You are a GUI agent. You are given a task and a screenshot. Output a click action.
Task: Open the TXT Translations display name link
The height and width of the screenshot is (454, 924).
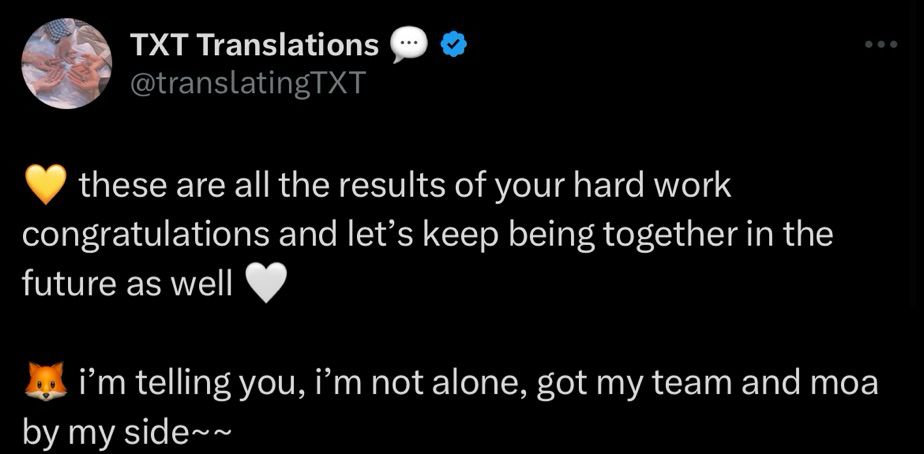[255, 45]
